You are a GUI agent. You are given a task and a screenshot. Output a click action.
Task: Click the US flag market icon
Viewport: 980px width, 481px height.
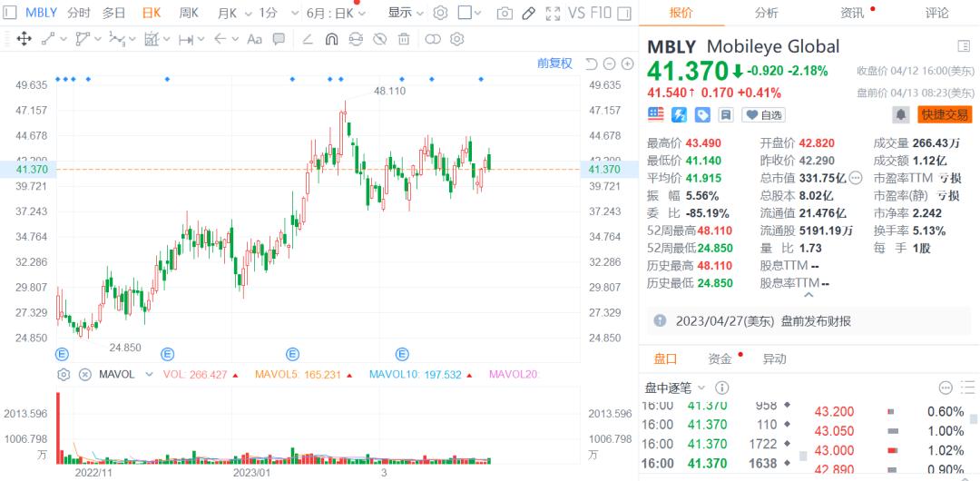pyautogui.click(x=656, y=114)
